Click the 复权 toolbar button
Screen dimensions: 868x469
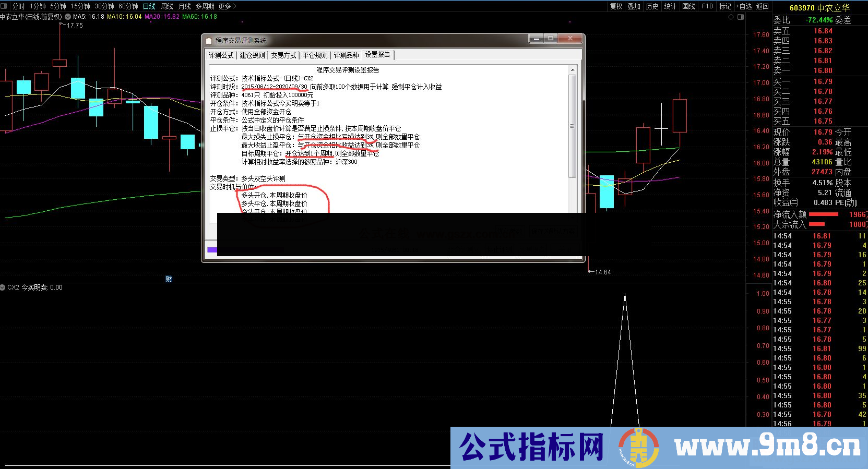[x=616, y=6]
